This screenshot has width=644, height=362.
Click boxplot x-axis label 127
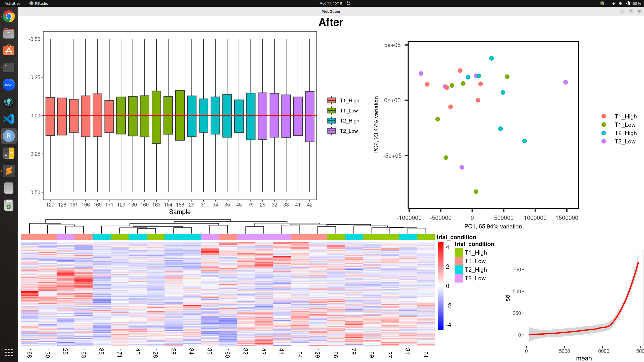tap(50, 205)
